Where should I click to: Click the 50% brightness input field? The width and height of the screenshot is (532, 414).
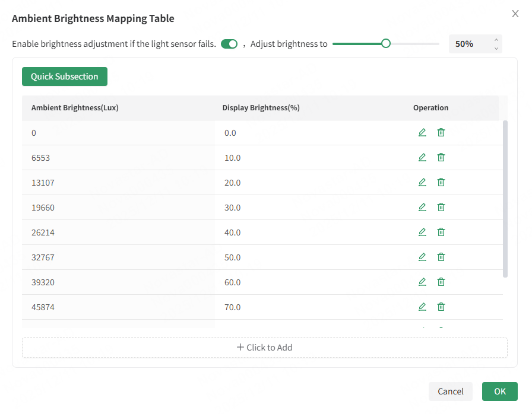(469, 44)
